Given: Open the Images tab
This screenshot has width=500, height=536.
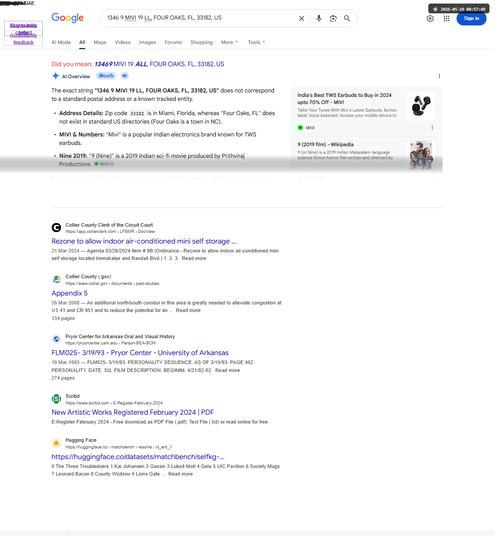Looking at the screenshot, I should 147,42.
